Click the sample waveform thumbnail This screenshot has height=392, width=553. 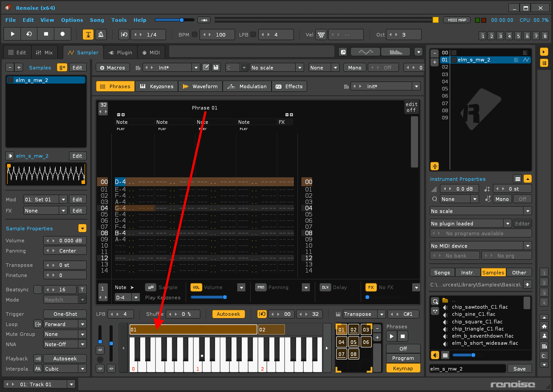tap(45, 174)
